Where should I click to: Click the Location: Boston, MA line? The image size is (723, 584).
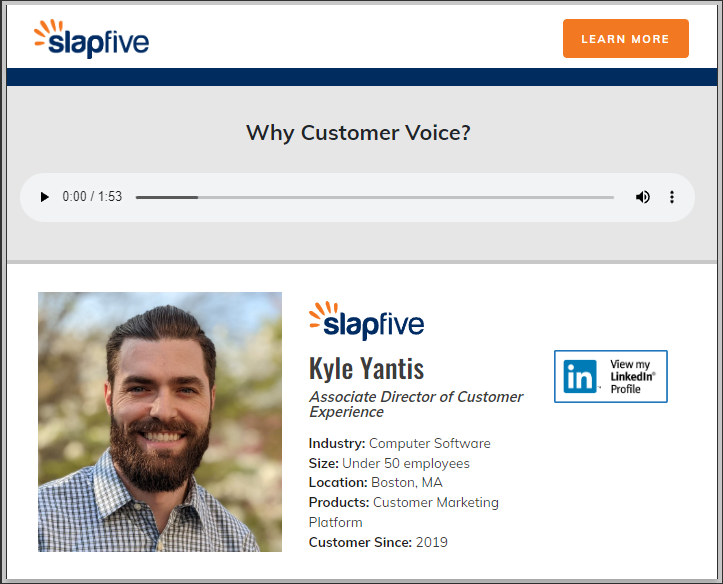tap(375, 482)
